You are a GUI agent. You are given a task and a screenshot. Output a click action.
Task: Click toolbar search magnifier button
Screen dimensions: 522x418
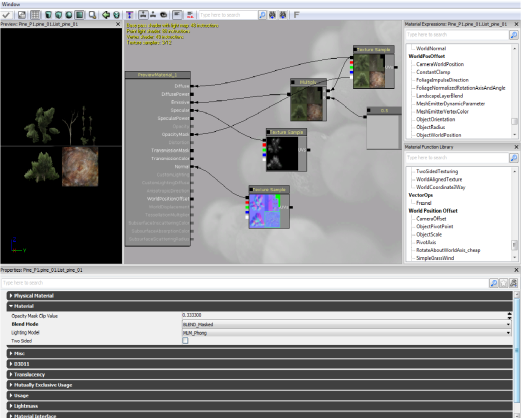point(262,15)
